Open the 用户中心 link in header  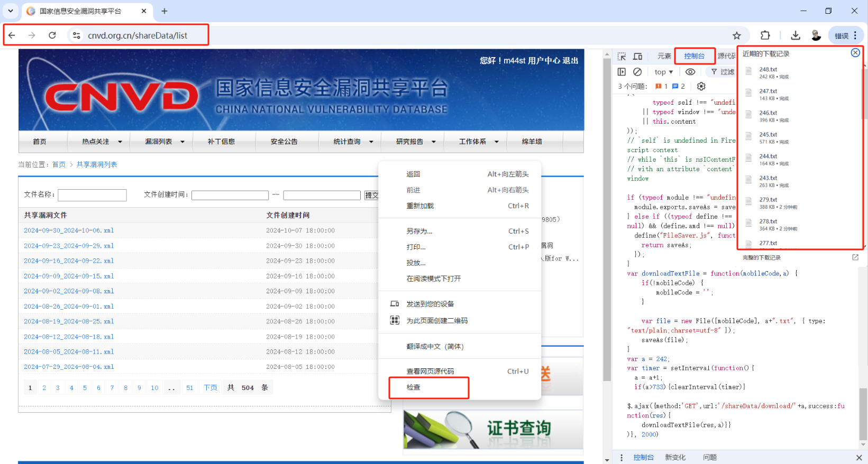544,61
